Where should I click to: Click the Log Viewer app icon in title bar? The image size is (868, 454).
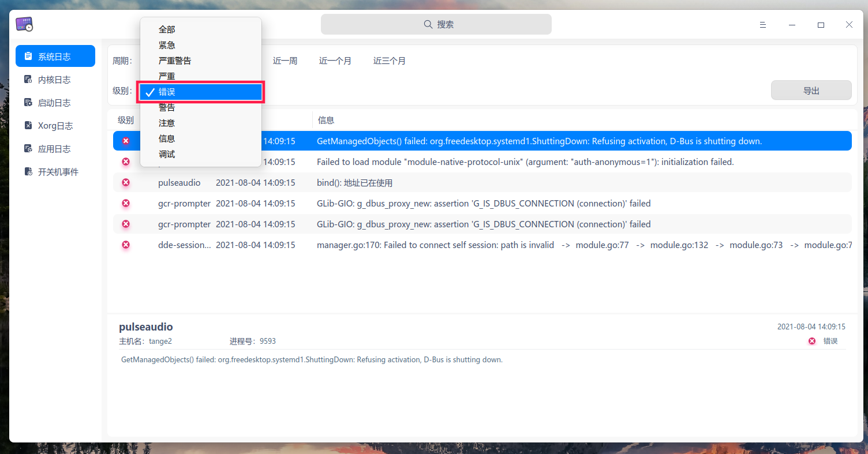pyautogui.click(x=24, y=24)
